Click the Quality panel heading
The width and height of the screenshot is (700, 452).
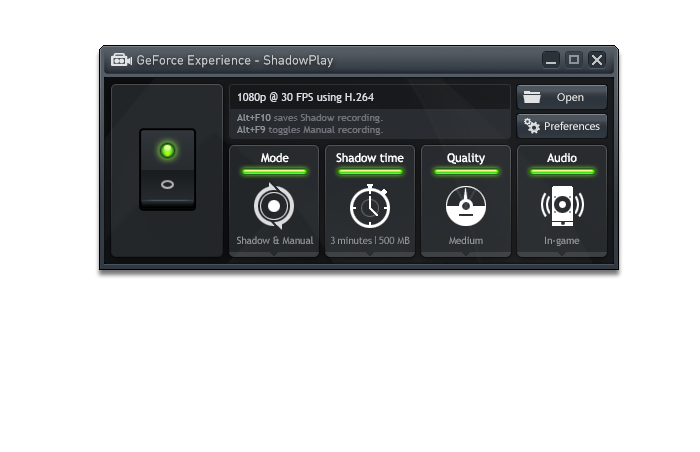466,158
